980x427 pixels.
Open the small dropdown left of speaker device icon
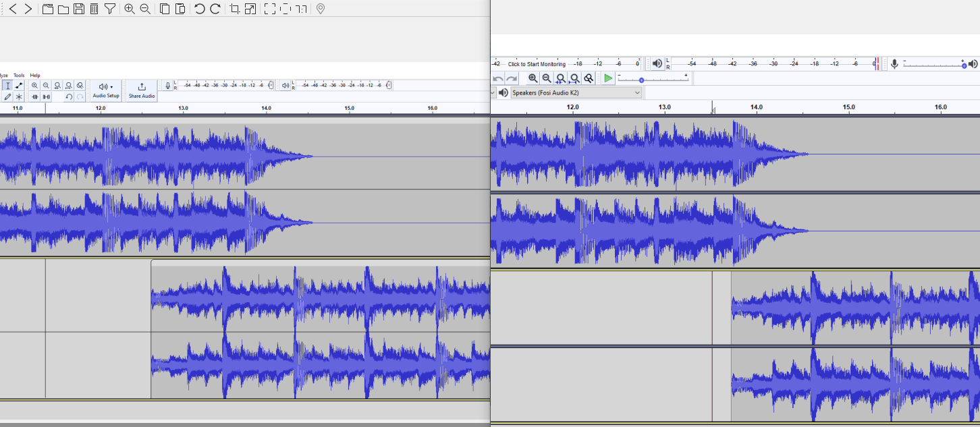(x=493, y=92)
